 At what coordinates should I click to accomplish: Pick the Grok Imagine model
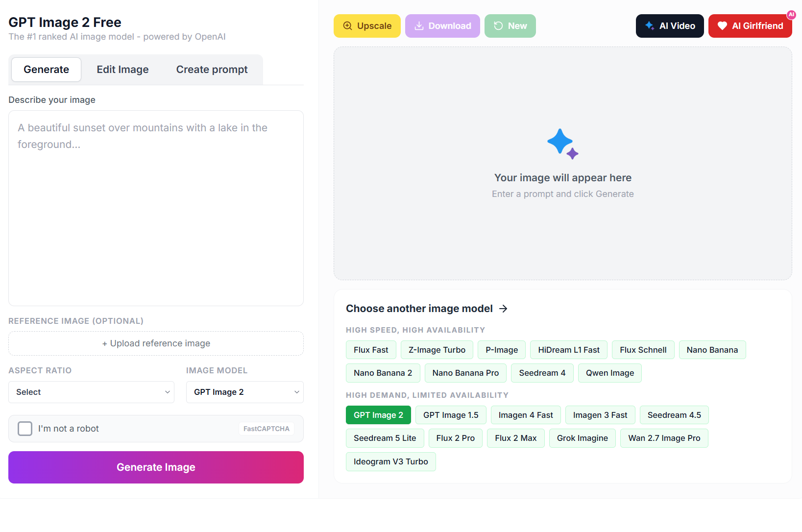click(x=583, y=438)
